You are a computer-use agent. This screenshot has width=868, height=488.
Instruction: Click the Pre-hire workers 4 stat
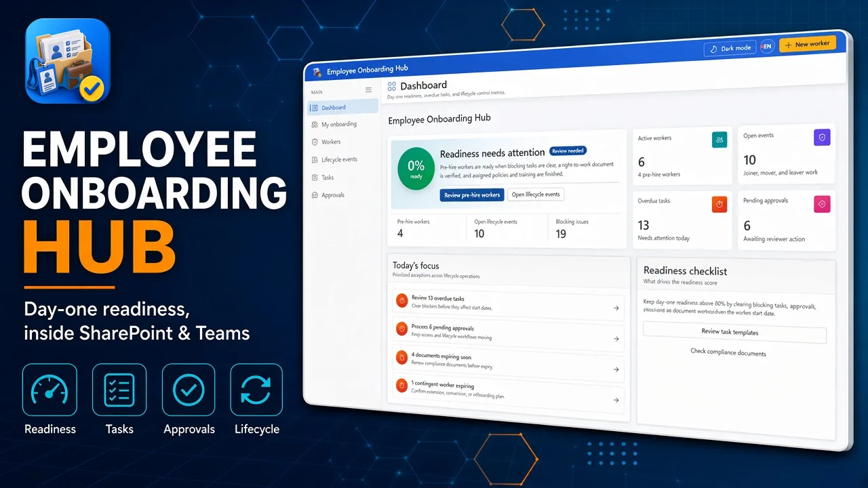pyautogui.click(x=414, y=228)
